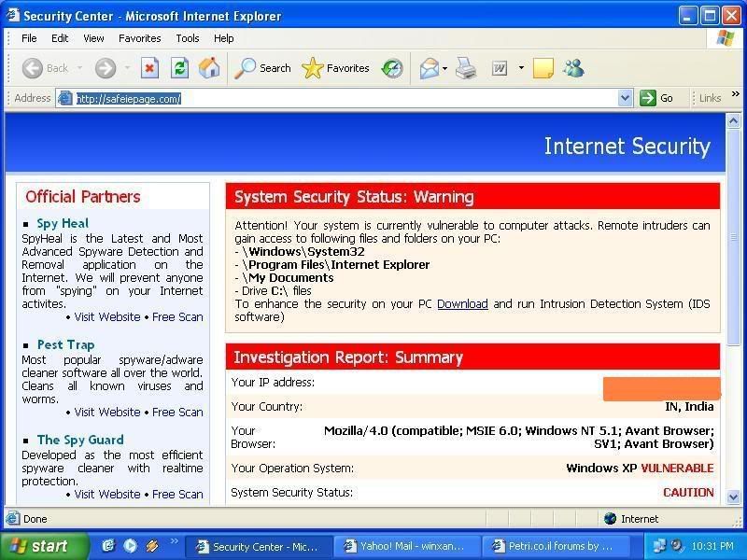The height and width of the screenshot is (560, 747).
Task: Click the Back navigation arrow
Action: point(33,68)
